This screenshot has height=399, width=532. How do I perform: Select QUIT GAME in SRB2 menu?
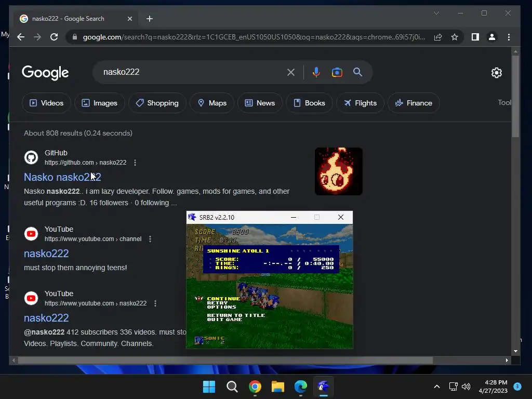224,320
